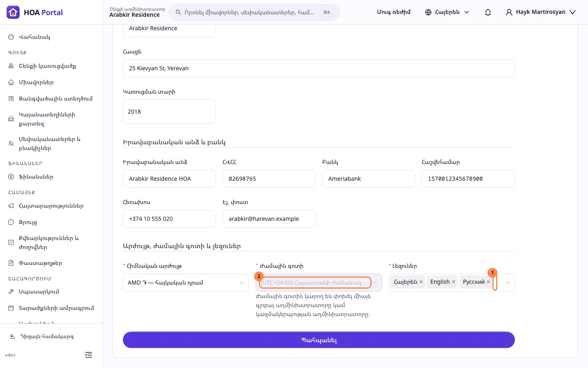Viewport: 588px width, 368px height.
Task: Open notifications bell icon
Action: [x=488, y=12]
